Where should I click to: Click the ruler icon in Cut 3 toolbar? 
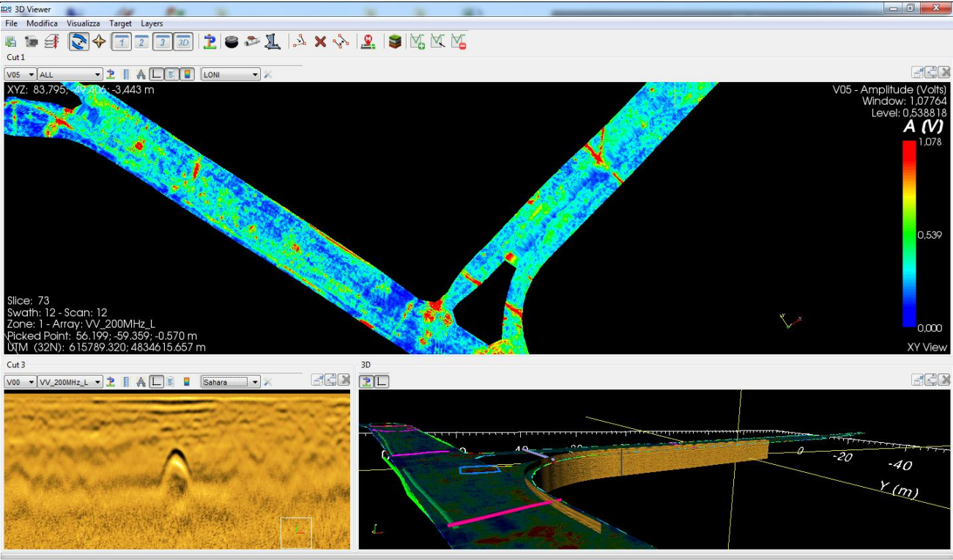coord(126,382)
